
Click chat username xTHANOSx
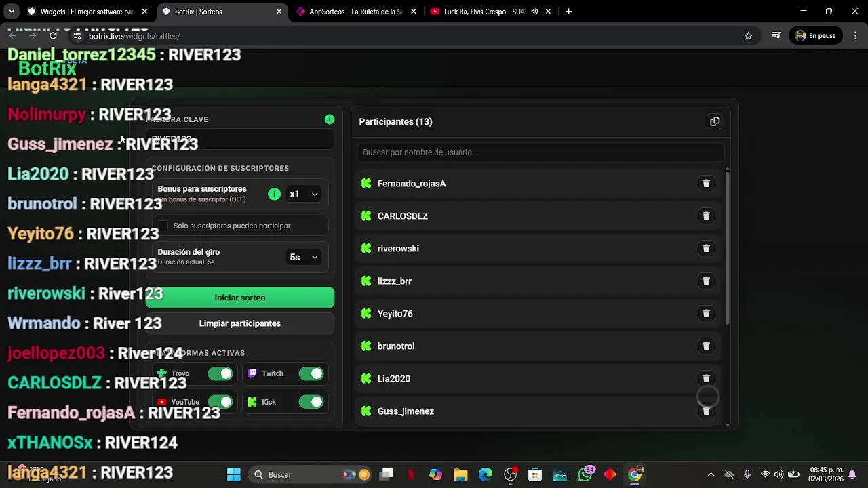click(x=50, y=443)
